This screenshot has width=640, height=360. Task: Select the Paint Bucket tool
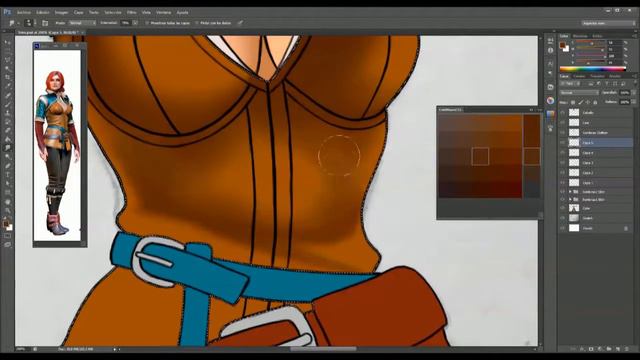[x=7, y=139]
